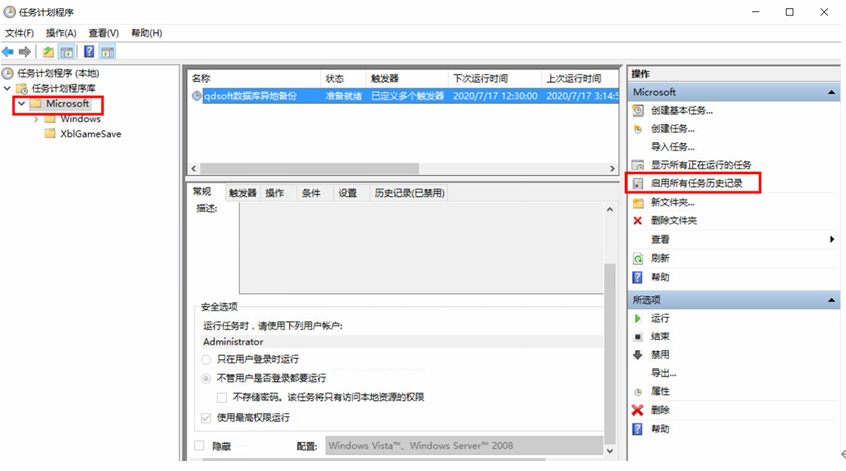
Task: Click the 创建基本任务... action link
Action: (681, 111)
